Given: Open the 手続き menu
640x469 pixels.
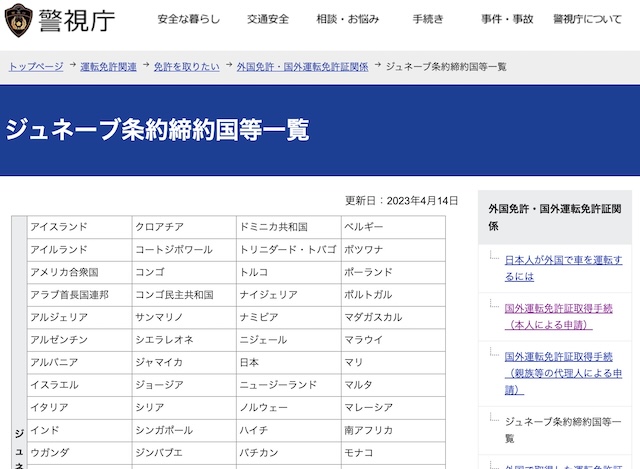Looking at the screenshot, I should pos(428,19).
